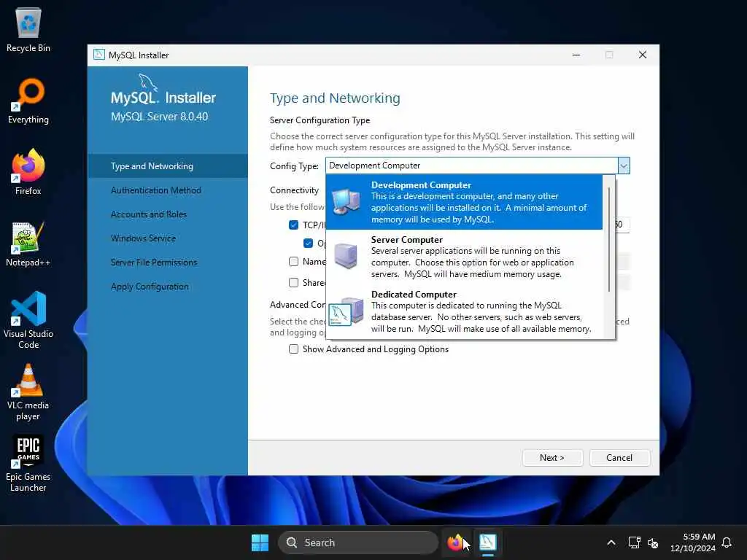Select Server Computer in the dropdown list
The width and height of the screenshot is (747, 560).
[464, 257]
